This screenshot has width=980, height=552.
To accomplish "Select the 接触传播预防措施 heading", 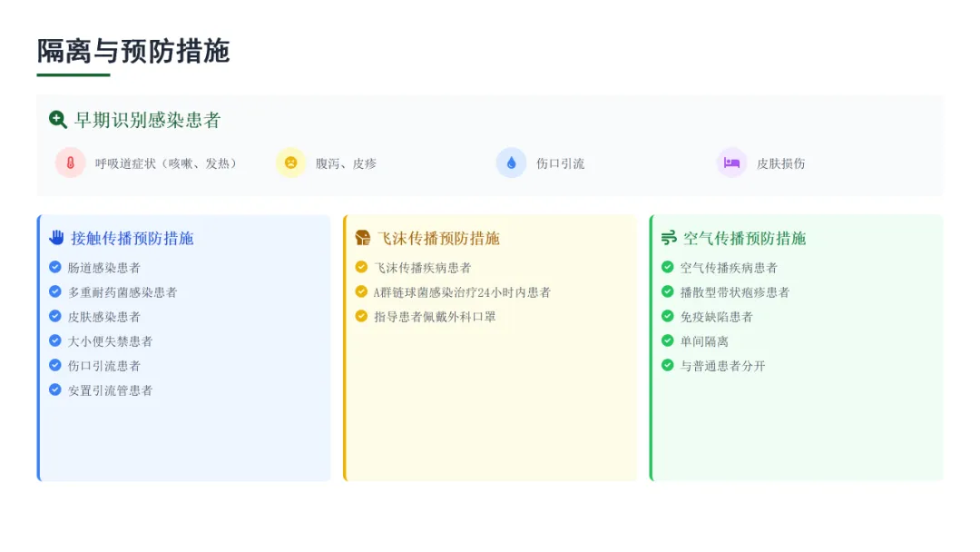I will click(x=132, y=238).
